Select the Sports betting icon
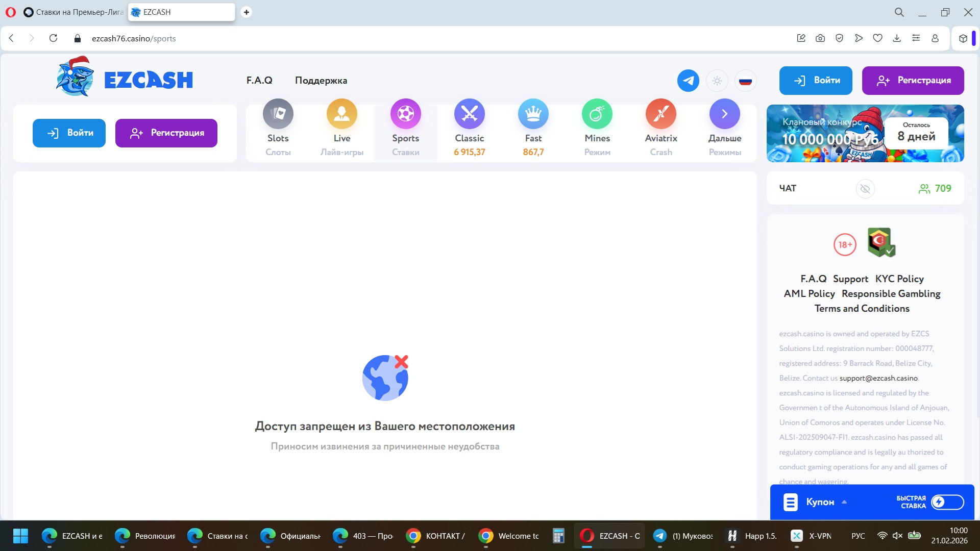 [405, 114]
